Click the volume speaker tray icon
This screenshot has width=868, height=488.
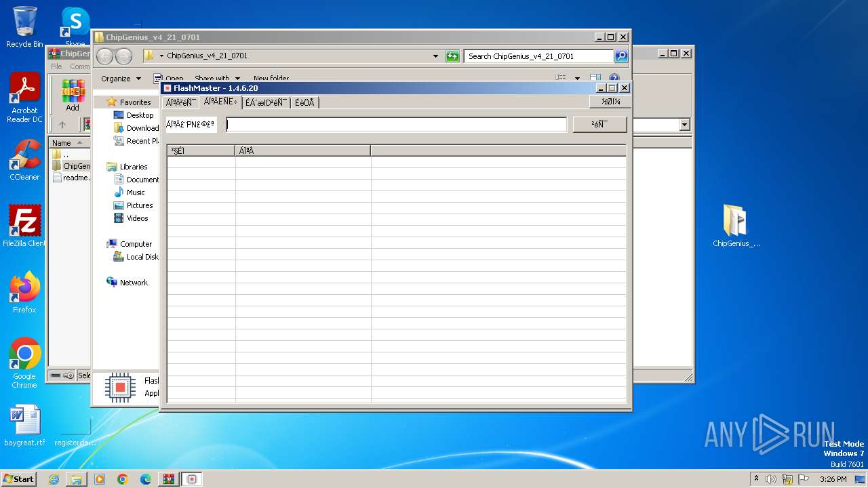click(x=771, y=479)
